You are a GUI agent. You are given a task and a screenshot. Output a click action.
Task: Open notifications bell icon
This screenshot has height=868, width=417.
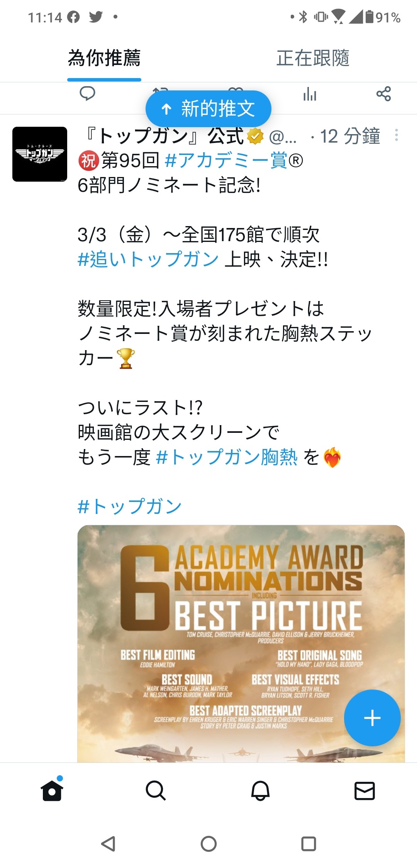click(x=261, y=791)
